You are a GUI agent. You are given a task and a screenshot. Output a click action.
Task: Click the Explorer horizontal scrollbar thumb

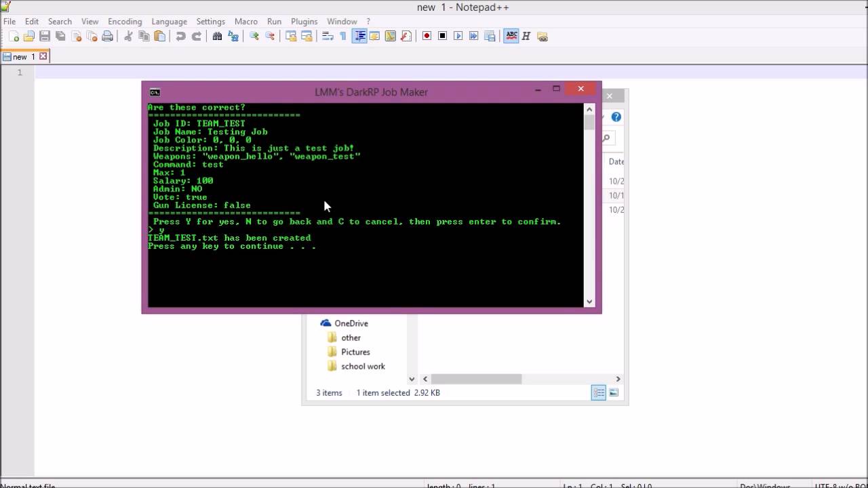(476, 379)
